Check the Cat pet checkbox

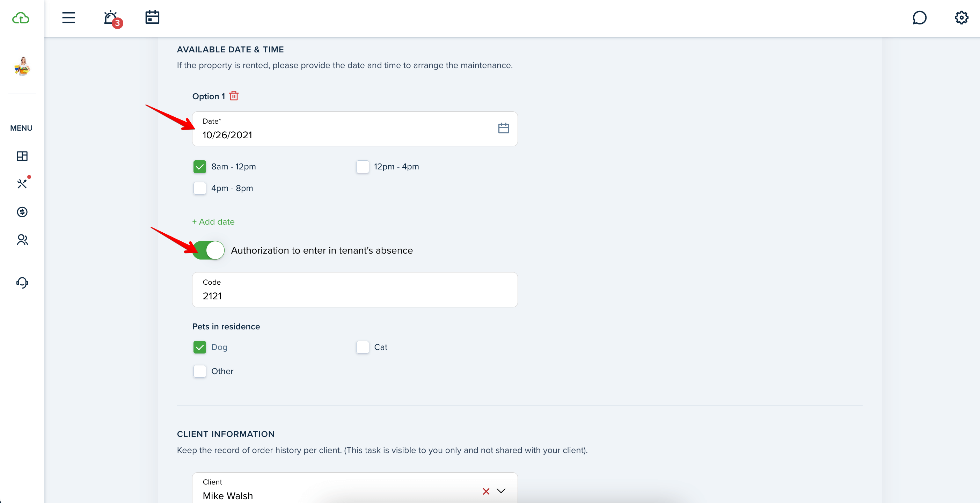363,347
